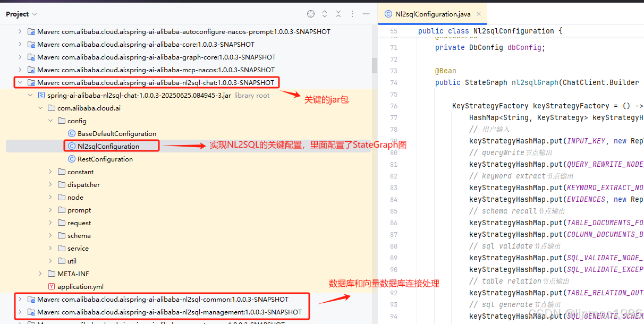Expand the service folder chevron

coord(50,248)
